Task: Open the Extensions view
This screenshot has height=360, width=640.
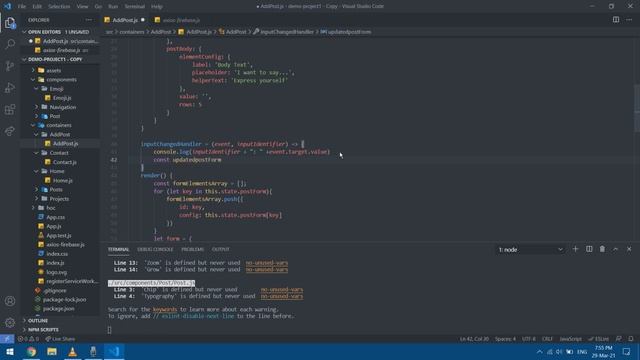Action: click(10, 109)
